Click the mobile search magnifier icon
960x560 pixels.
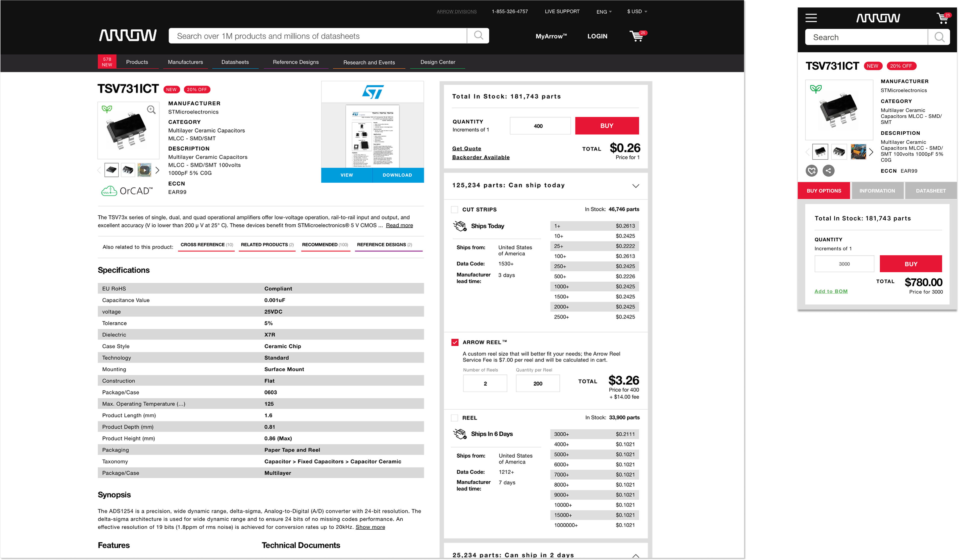939,37
